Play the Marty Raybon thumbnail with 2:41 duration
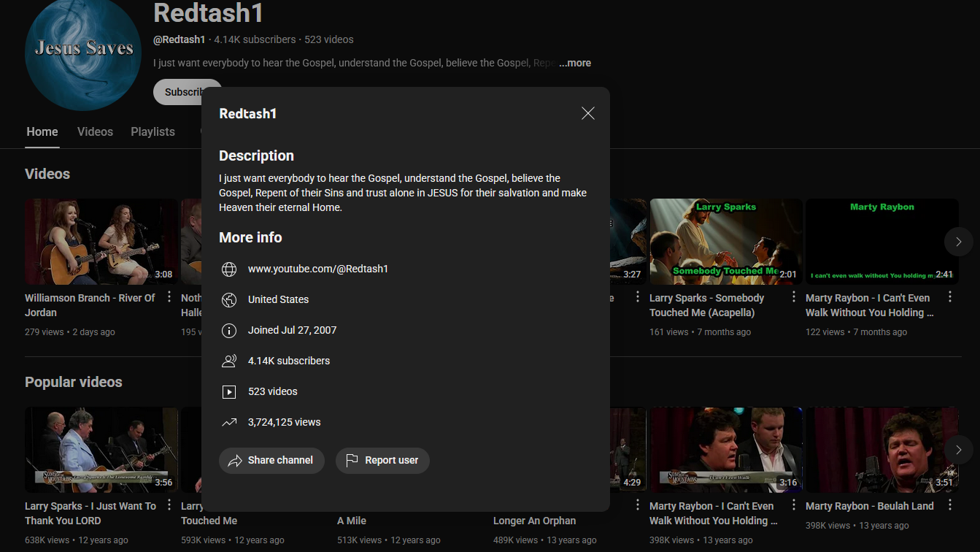 882,242
